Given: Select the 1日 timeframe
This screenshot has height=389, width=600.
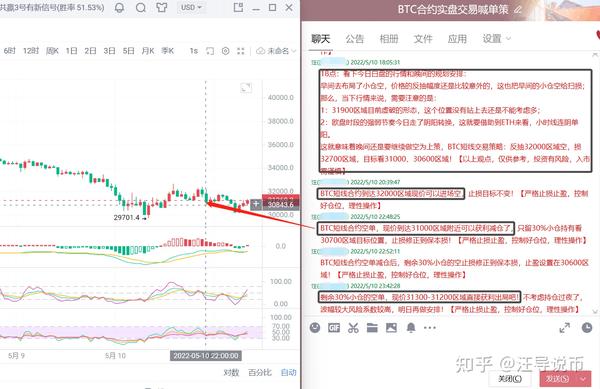Looking at the screenshot, I should pos(72,51).
